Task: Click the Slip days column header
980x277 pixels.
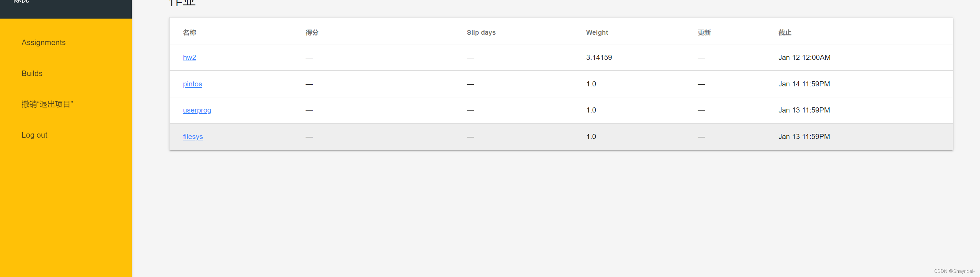Action: (481, 33)
